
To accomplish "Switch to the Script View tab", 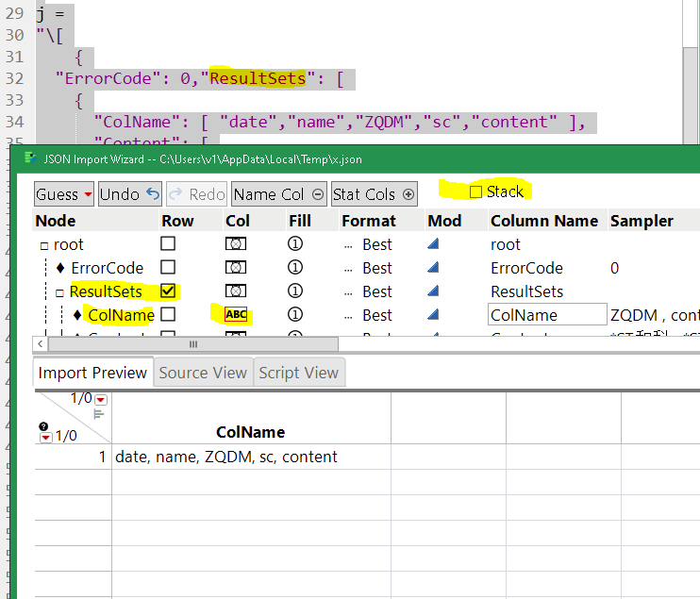I will [298, 373].
